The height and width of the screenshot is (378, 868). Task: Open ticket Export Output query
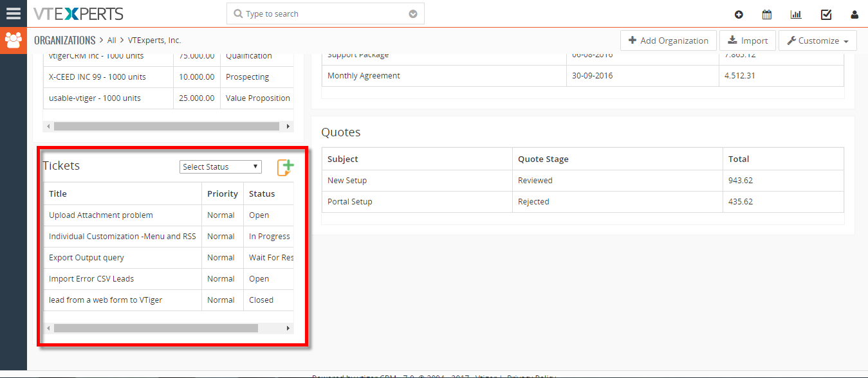86,258
